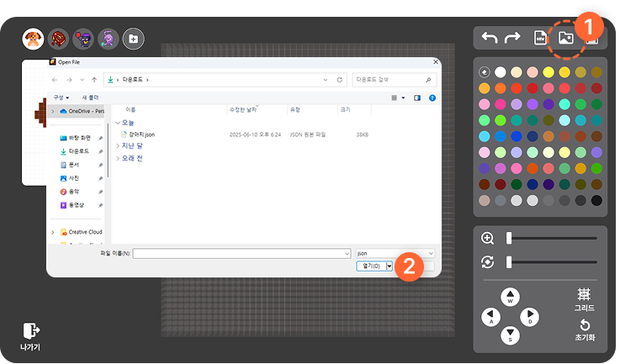Viewport: 620px width, 364px height.
Task: Add a new character with plus icon
Action: pos(133,38)
